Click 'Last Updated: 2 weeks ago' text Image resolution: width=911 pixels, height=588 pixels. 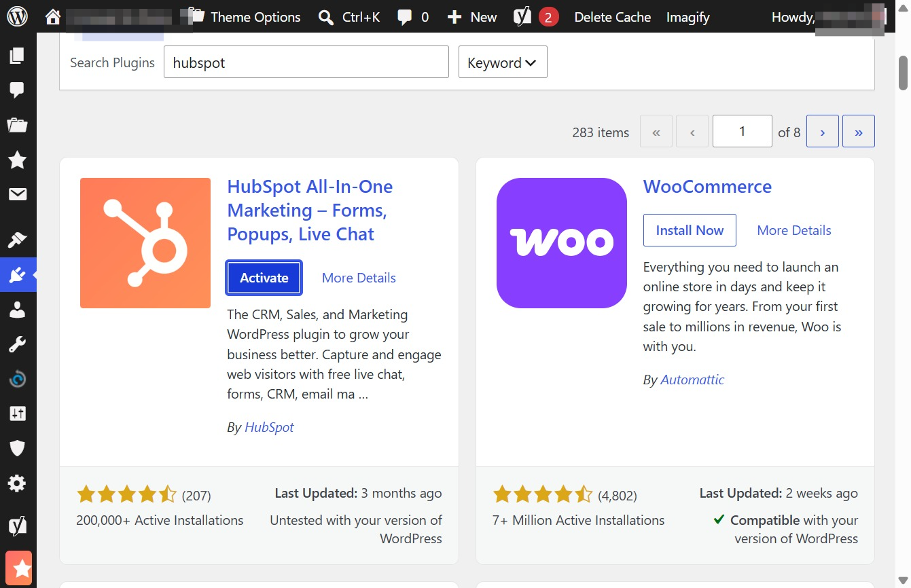click(x=779, y=493)
